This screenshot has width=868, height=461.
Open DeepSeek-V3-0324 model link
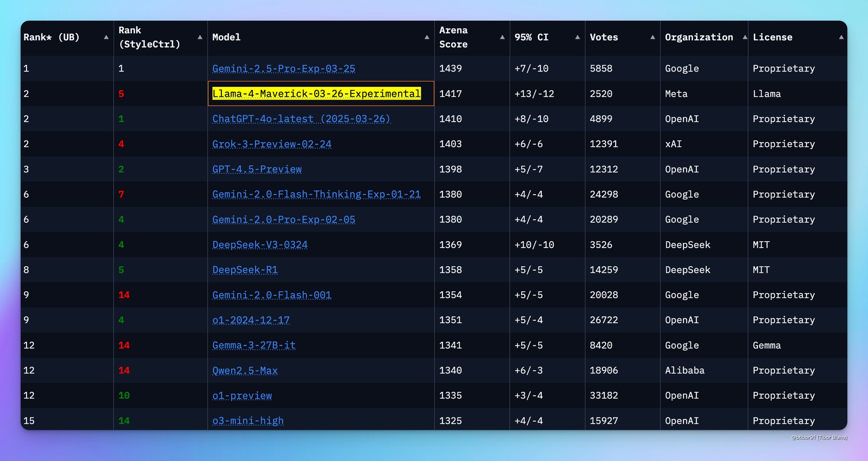[260, 245]
